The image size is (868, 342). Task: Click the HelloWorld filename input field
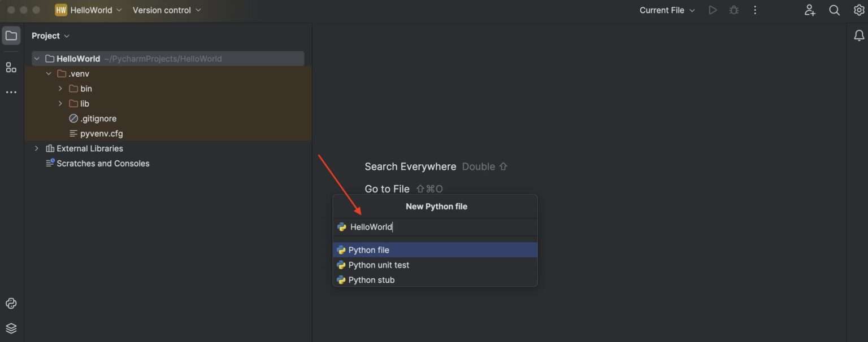point(435,227)
